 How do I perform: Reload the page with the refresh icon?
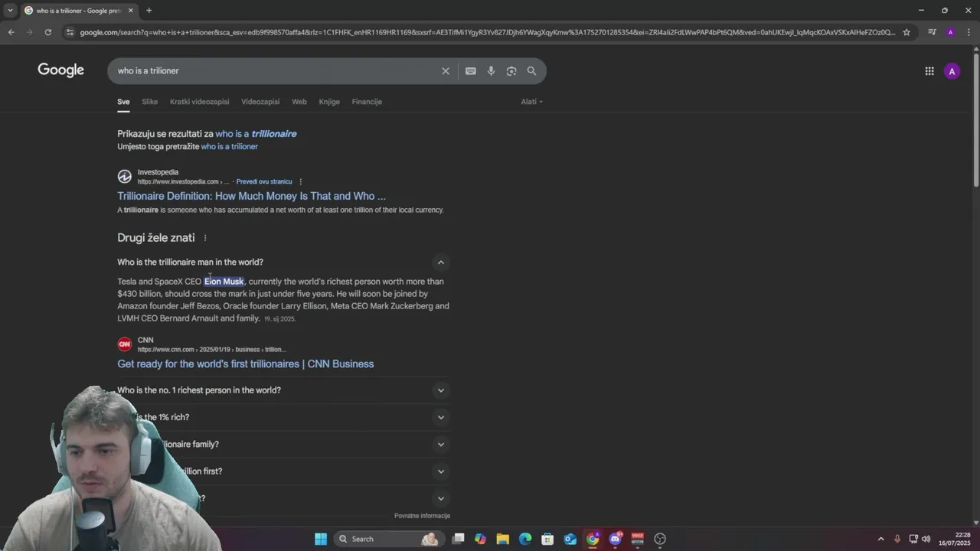(x=47, y=32)
